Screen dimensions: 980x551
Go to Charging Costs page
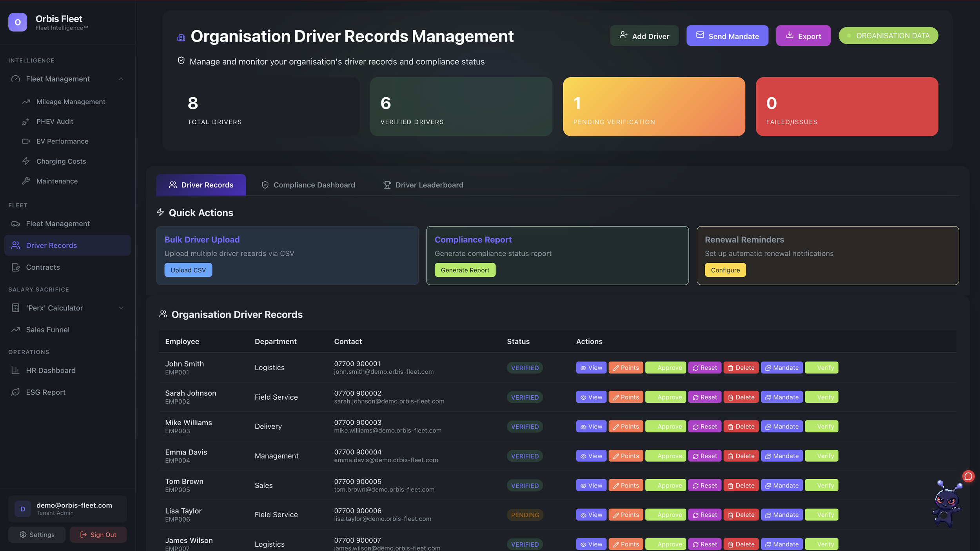[61, 161]
